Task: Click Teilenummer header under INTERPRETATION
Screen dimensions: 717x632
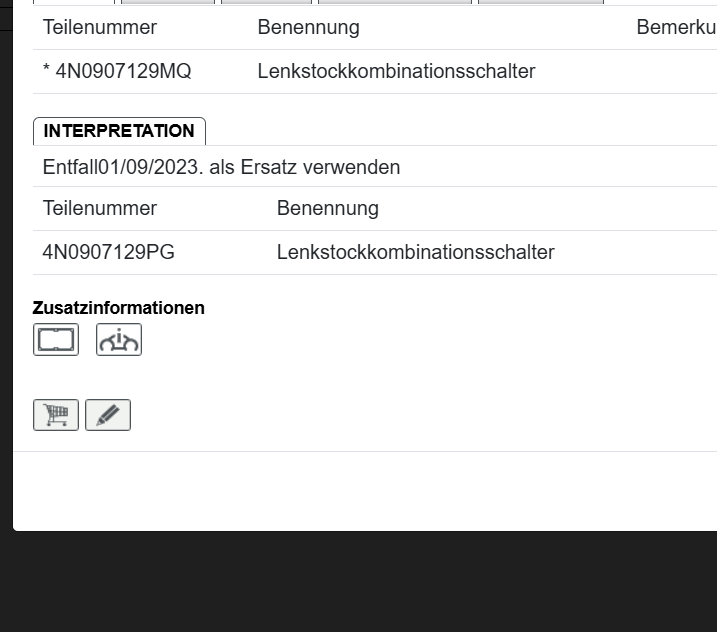Action: [x=100, y=208]
